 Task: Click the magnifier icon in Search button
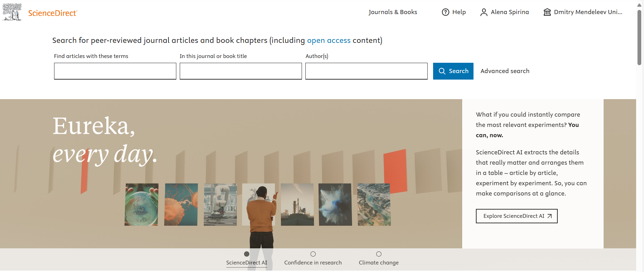442,71
